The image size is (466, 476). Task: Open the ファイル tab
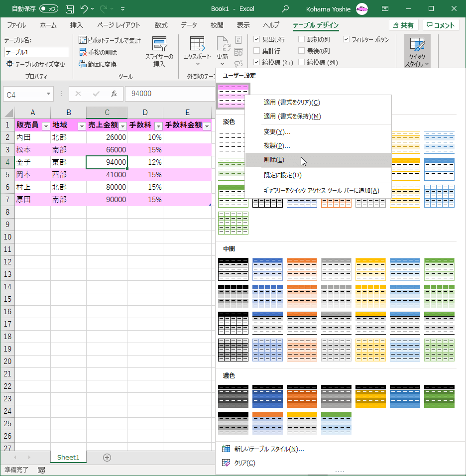click(16, 25)
